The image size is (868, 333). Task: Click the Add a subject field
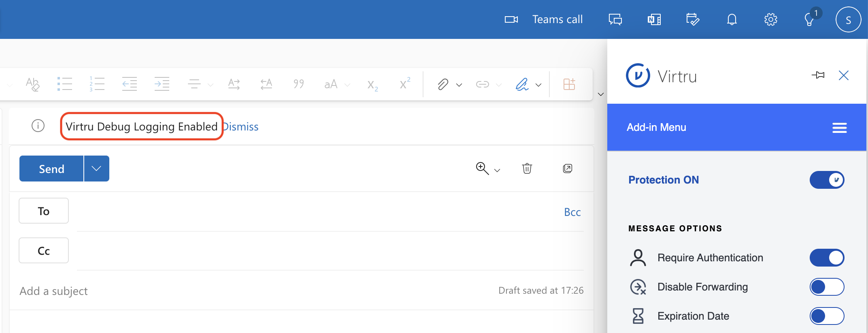tap(243, 291)
